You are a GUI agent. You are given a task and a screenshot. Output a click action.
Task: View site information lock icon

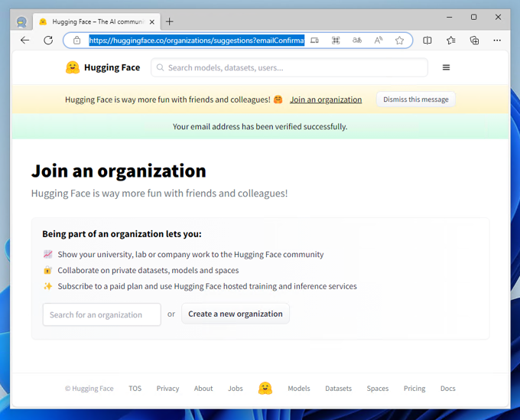tap(77, 41)
